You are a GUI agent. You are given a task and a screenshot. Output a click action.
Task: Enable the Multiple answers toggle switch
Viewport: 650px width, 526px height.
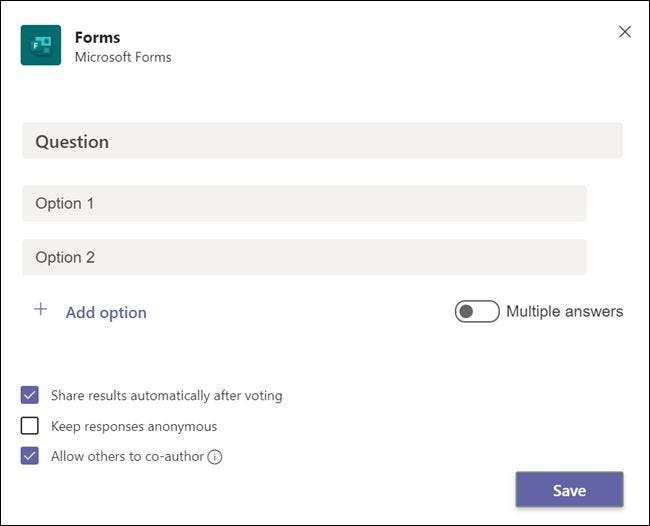pyautogui.click(x=477, y=311)
